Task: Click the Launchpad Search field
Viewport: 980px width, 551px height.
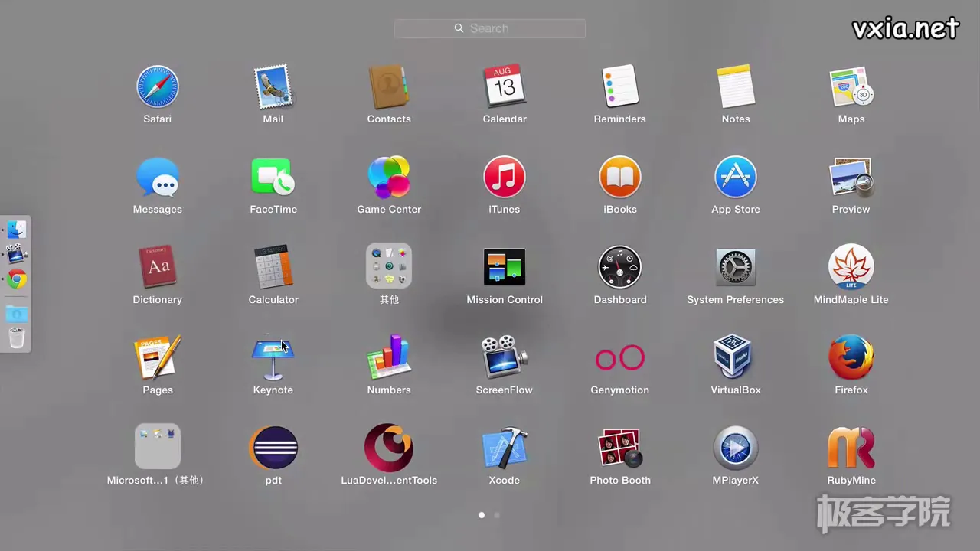Action: (490, 28)
